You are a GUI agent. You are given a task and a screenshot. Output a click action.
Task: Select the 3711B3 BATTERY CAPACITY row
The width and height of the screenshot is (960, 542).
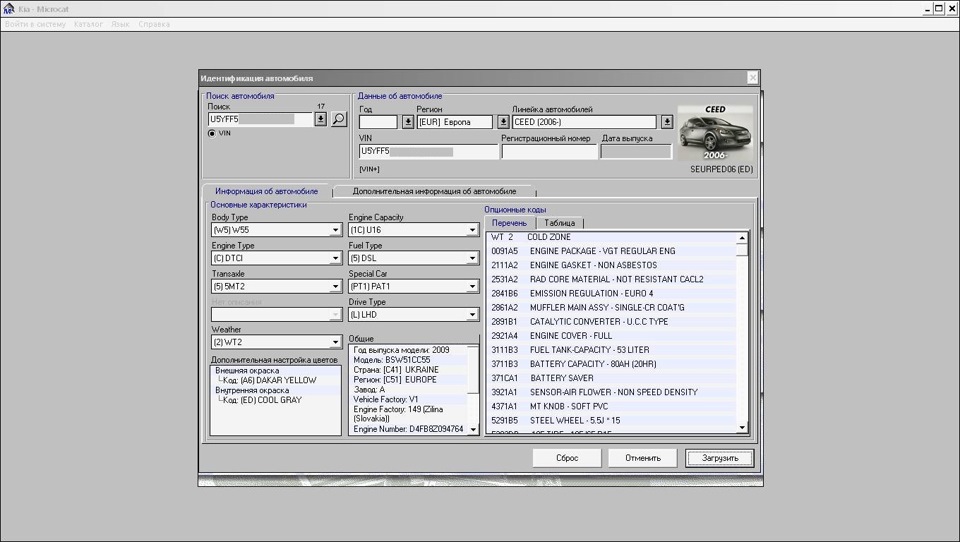(x=612, y=364)
